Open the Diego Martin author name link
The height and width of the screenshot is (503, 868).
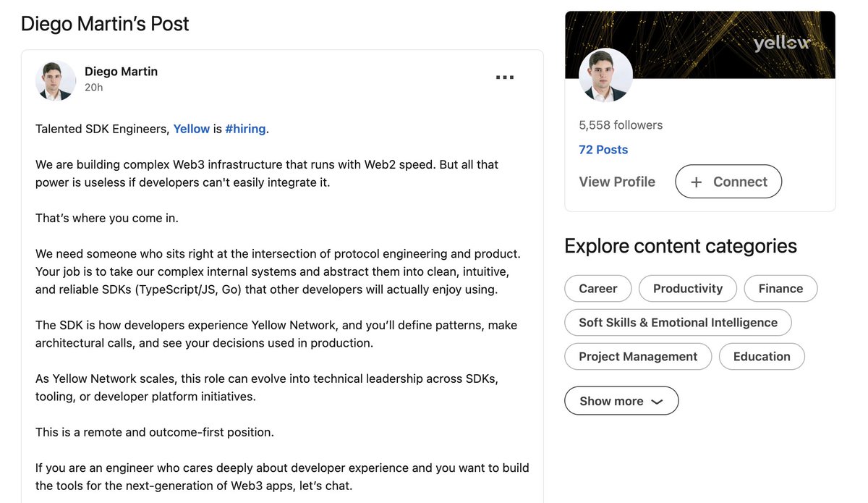click(121, 71)
